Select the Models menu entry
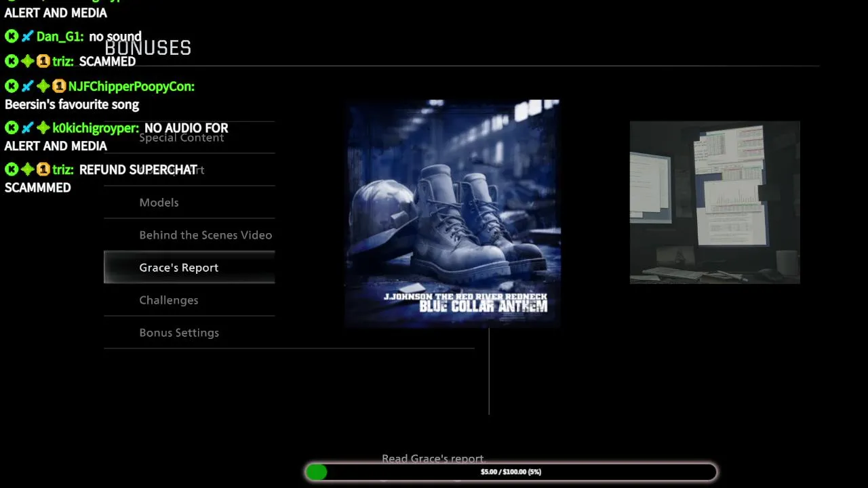This screenshot has width=868, height=488. click(189, 203)
